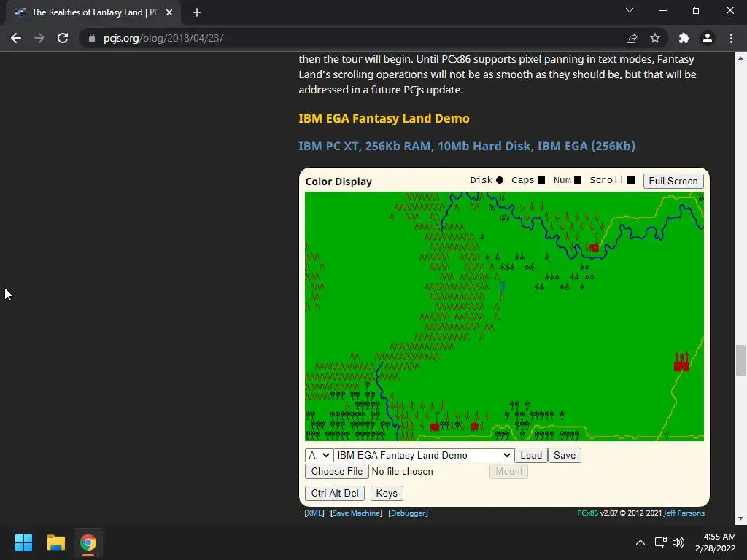
Task: Click the red castle on the map
Action: coord(681,362)
